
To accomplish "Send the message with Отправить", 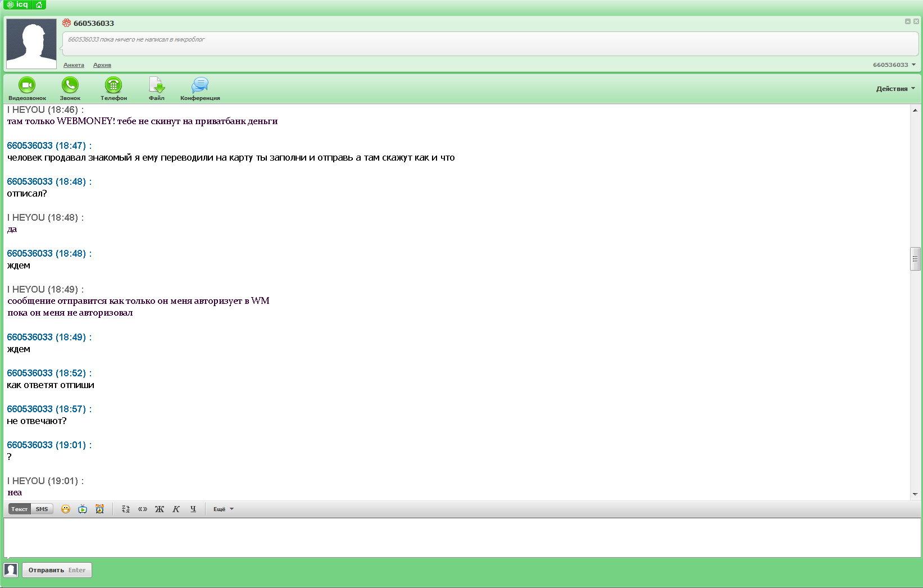I will pos(57,570).
